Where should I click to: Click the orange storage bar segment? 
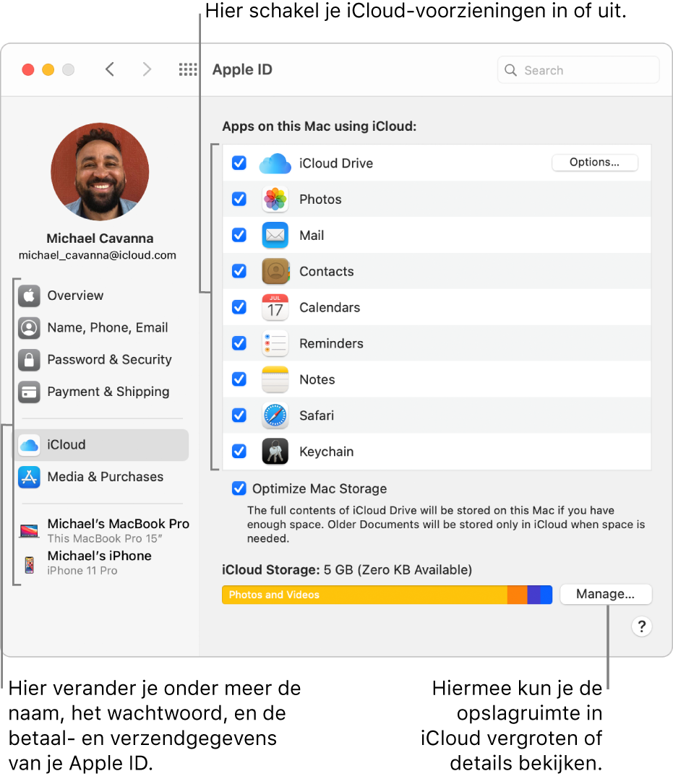[x=518, y=595]
